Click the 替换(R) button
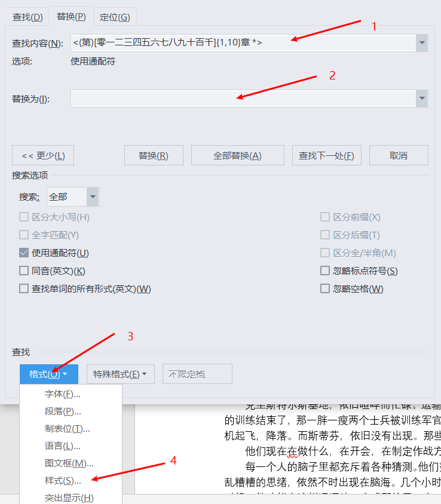Viewport: 441px width, 504px height. (x=154, y=156)
